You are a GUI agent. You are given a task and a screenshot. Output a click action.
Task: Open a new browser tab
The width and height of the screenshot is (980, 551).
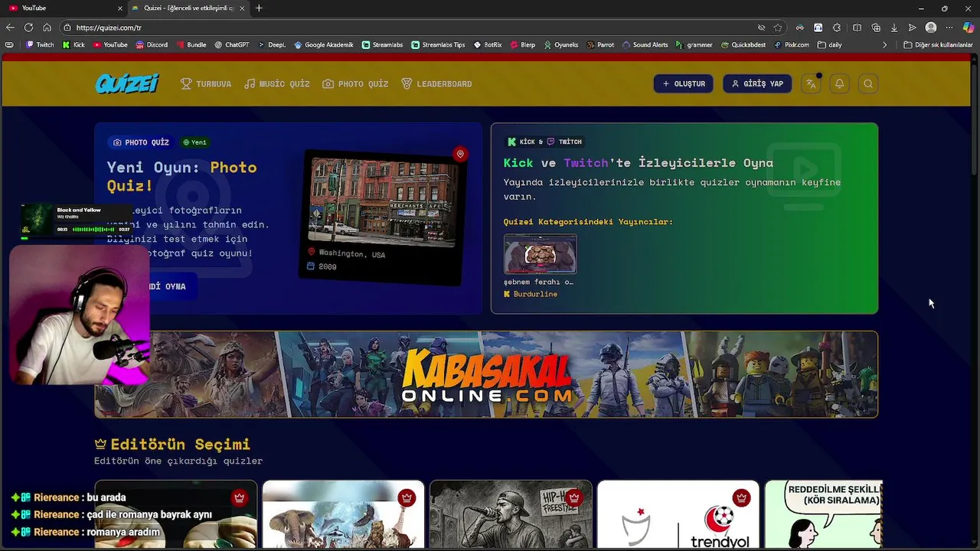click(x=259, y=8)
